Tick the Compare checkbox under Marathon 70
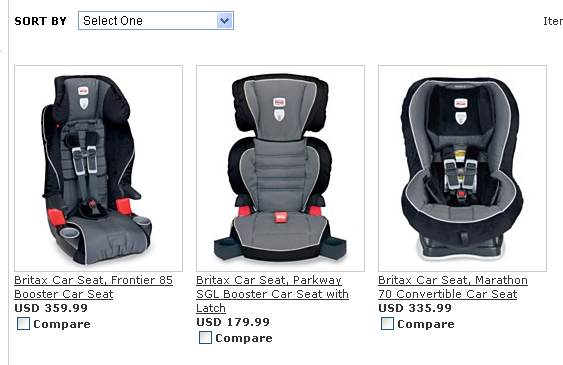This screenshot has width=563, height=365. coord(387,323)
